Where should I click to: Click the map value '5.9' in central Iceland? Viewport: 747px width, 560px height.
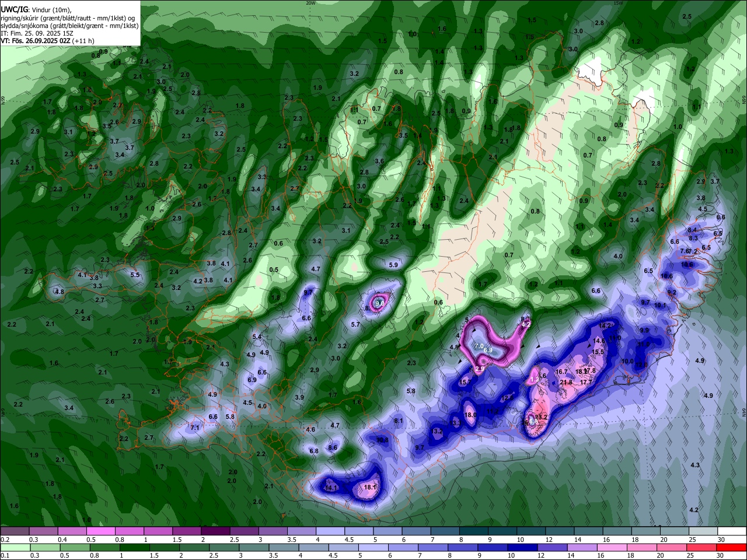pos(393,265)
